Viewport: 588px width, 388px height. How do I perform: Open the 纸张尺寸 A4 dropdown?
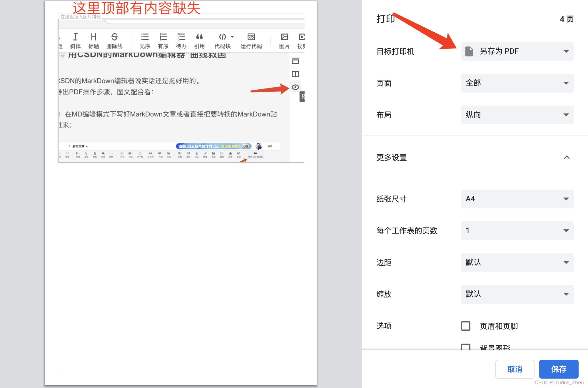[517, 199]
